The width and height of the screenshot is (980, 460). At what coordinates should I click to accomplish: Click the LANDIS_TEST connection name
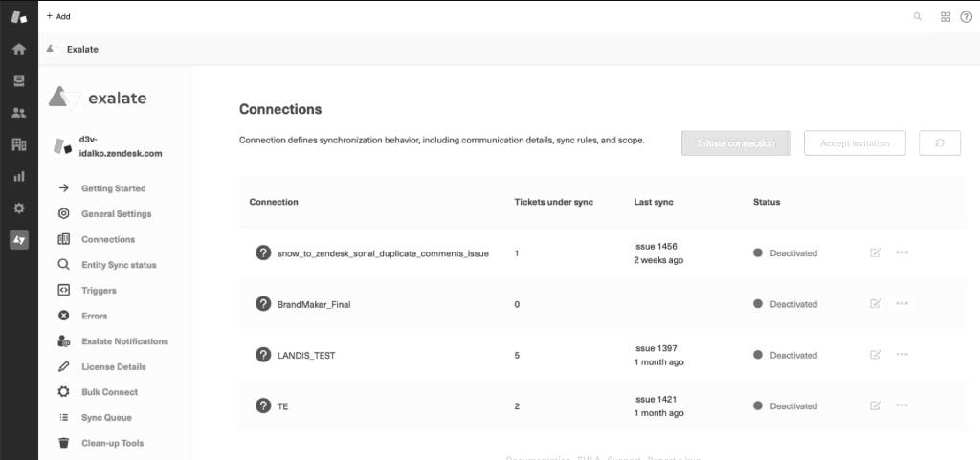pos(306,355)
